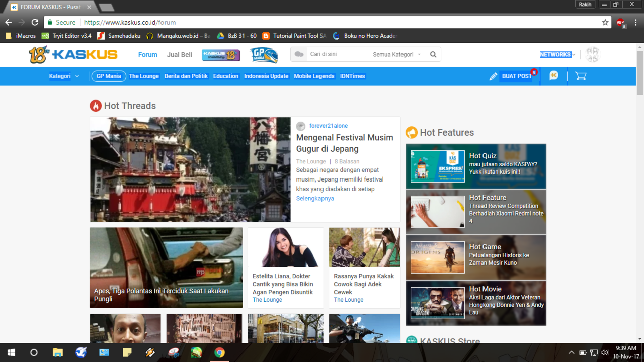Image resolution: width=644 pixels, height=362 pixels.
Task: Reload the page
Action: coord(35,22)
